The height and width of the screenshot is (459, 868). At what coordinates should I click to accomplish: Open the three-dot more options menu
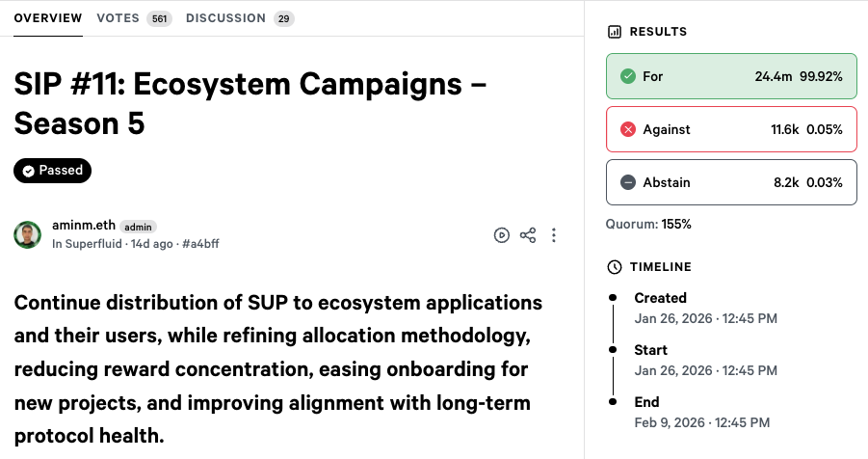coord(554,235)
